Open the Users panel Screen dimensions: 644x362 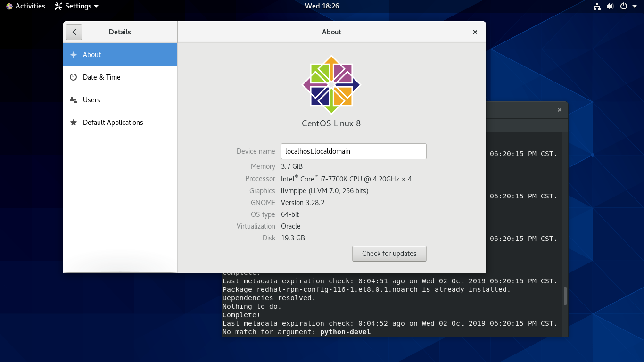120,100
